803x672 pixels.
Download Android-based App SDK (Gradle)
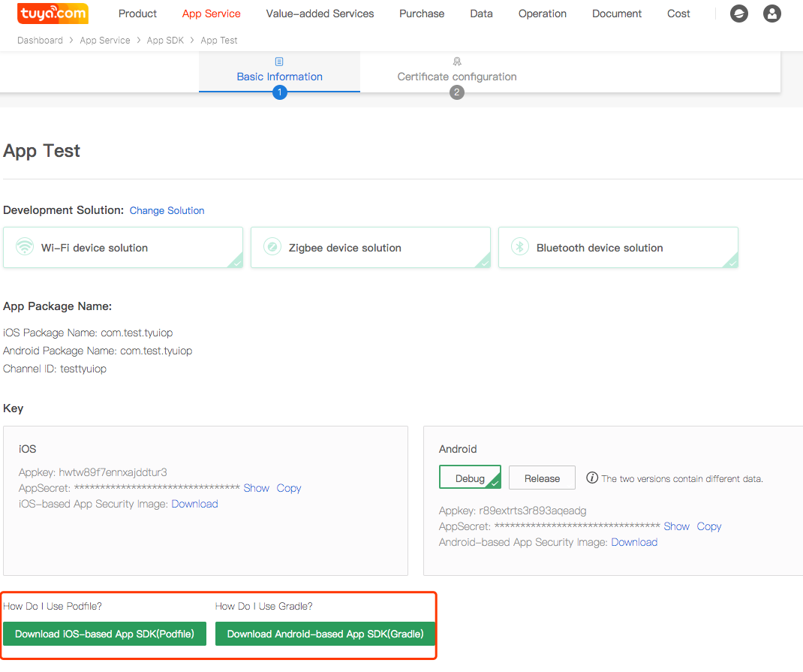click(325, 634)
